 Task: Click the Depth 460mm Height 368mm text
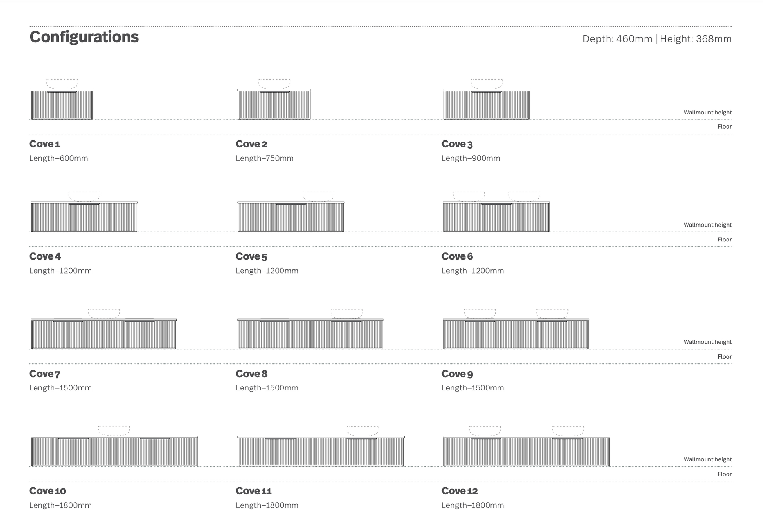(x=657, y=39)
